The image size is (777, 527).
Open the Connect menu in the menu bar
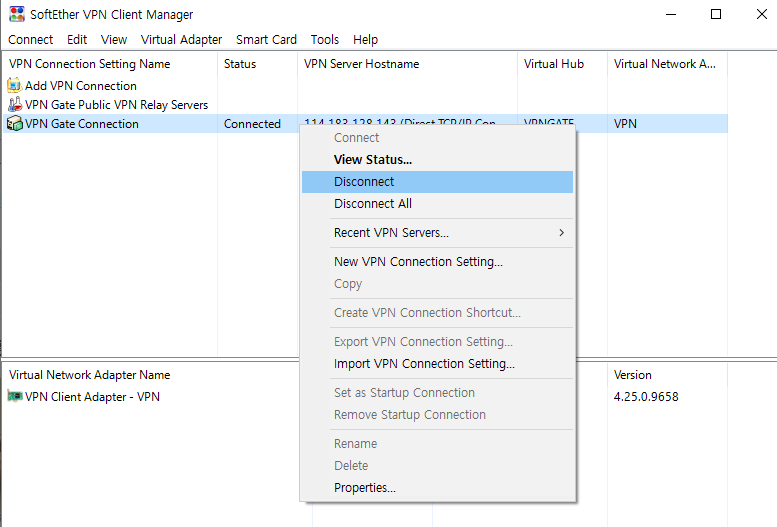tap(31, 40)
